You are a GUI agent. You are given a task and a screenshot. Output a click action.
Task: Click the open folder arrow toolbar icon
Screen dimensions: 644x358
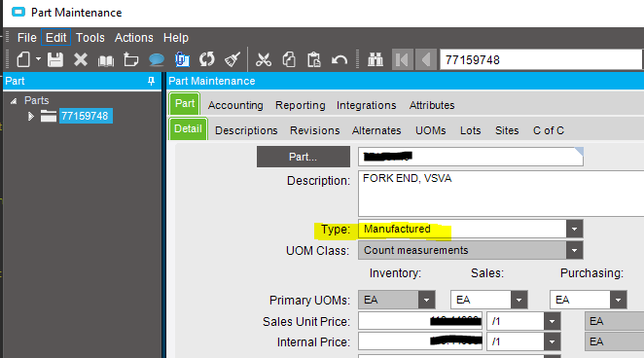click(131, 60)
